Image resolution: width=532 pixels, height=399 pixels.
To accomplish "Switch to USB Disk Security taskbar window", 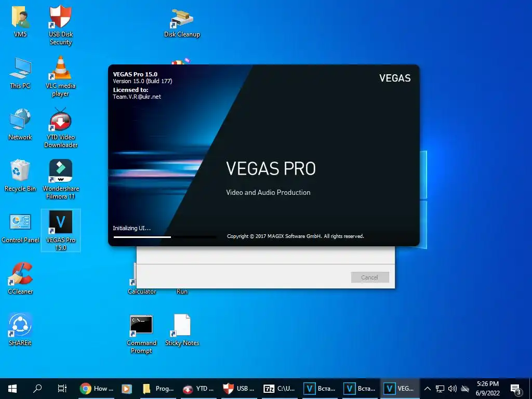I will pyautogui.click(x=238, y=389).
